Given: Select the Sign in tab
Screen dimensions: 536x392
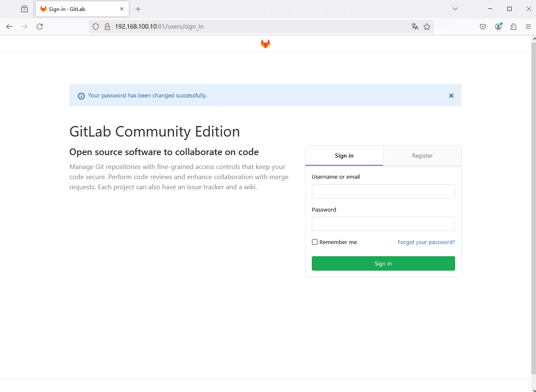Looking at the screenshot, I should (344, 156).
